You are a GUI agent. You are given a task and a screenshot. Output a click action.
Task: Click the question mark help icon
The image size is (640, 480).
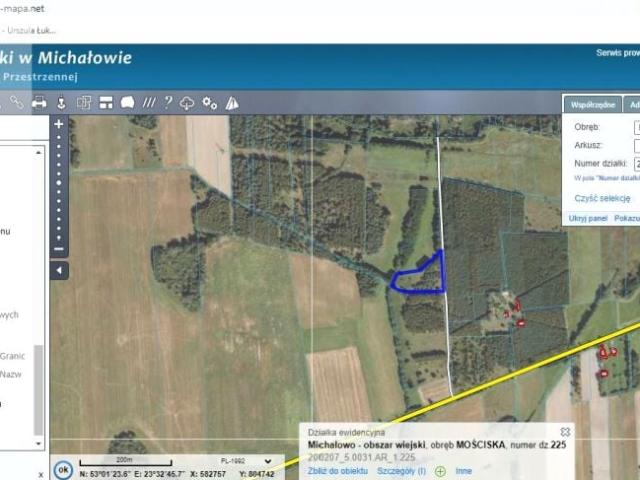click(x=168, y=102)
